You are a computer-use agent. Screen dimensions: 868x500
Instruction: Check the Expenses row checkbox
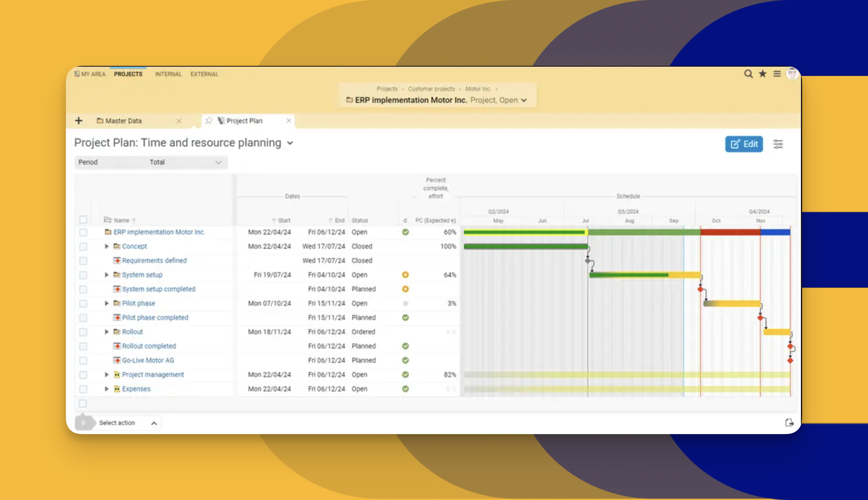click(83, 389)
